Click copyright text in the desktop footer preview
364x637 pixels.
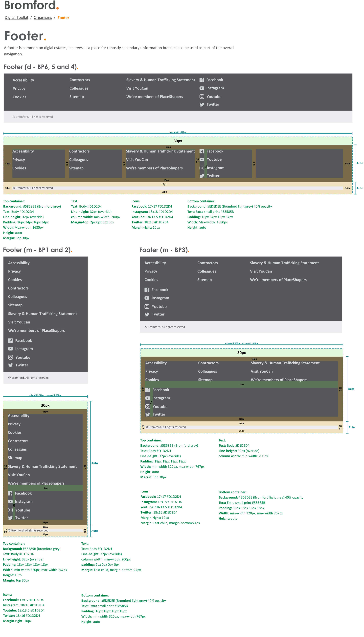pyautogui.click(x=33, y=117)
